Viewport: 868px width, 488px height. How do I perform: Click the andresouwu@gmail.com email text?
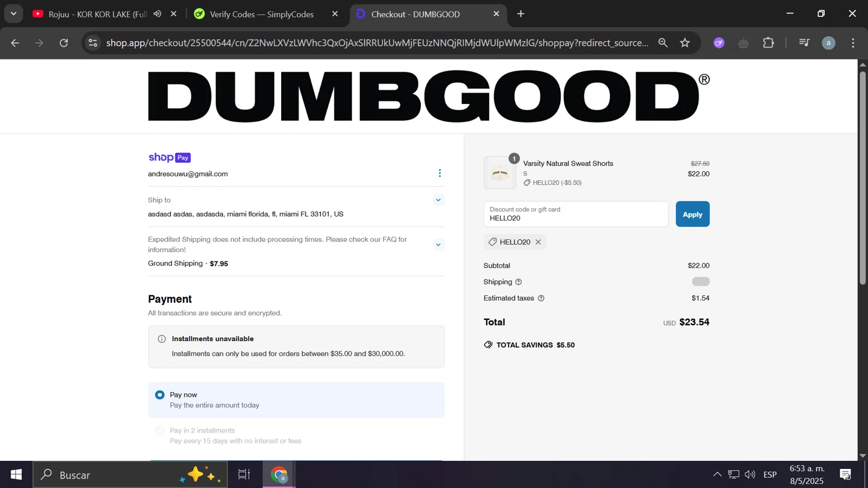188,174
